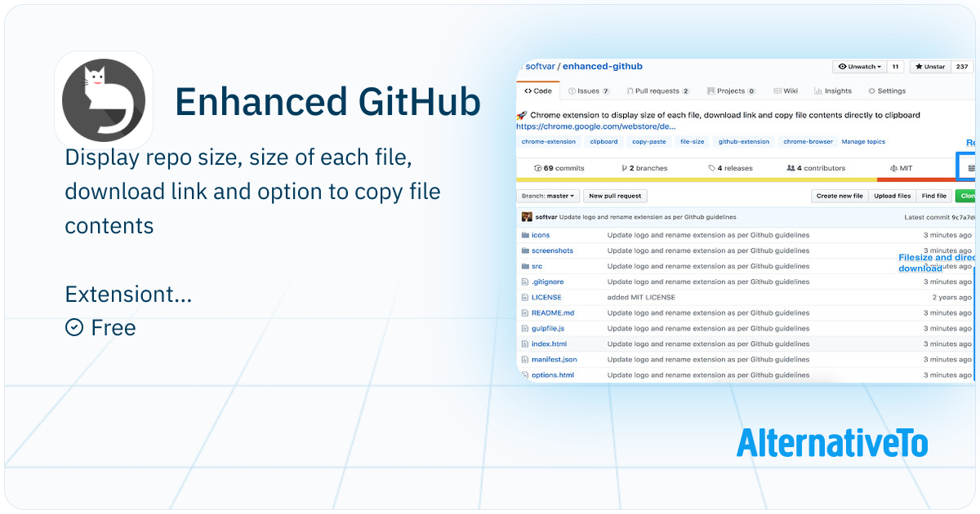980x514 pixels.
Task: Open the Settings tab
Action: click(887, 91)
